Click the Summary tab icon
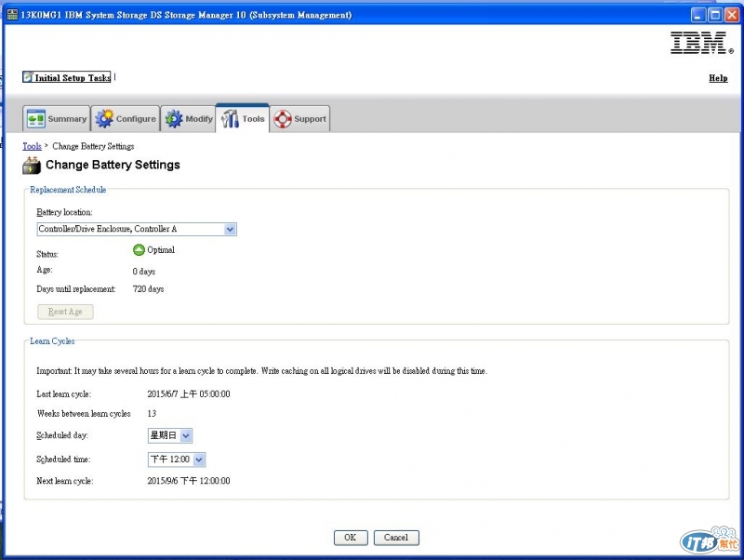The image size is (744, 560). [x=36, y=119]
